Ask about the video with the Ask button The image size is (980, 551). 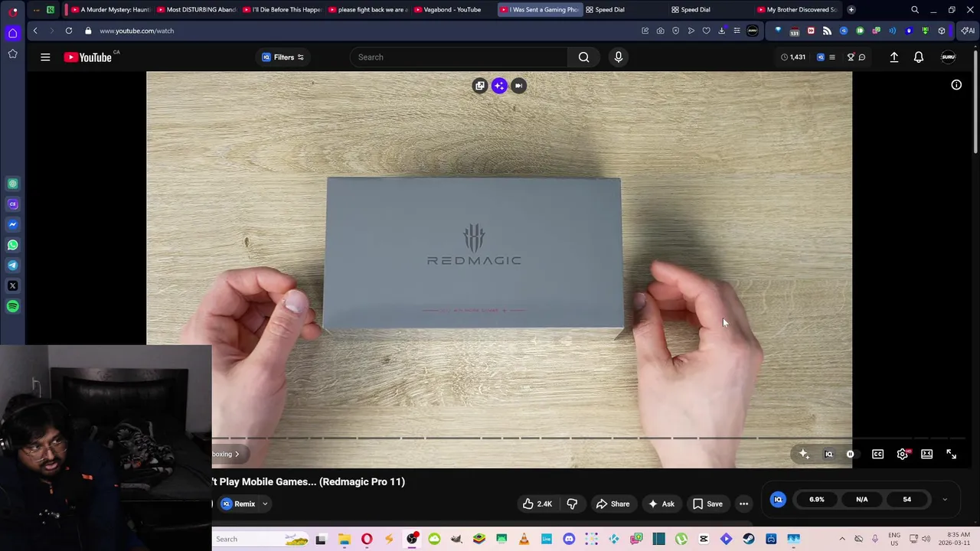(x=661, y=504)
